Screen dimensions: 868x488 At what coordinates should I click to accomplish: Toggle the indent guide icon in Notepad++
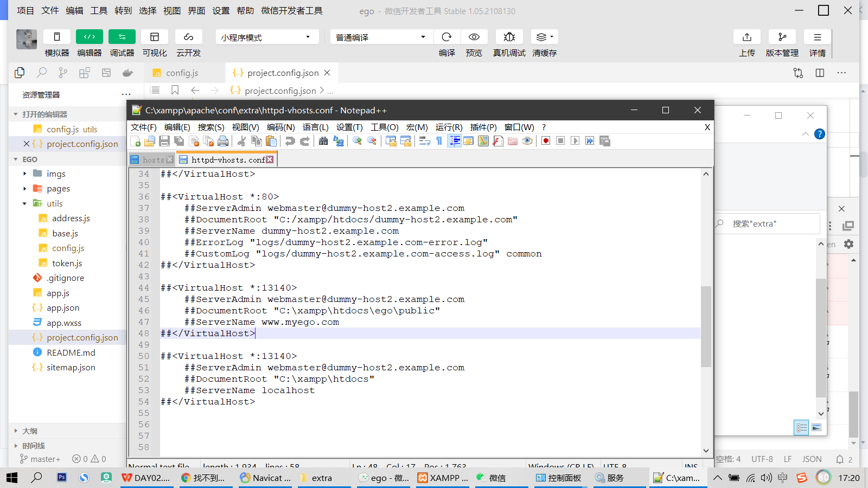pyautogui.click(x=454, y=142)
